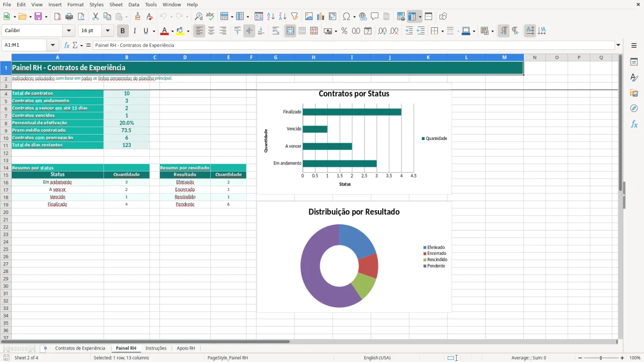Screen dimensions: 644x362
Task: Click the formula bar input line
Action: pyautogui.click(x=353, y=45)
